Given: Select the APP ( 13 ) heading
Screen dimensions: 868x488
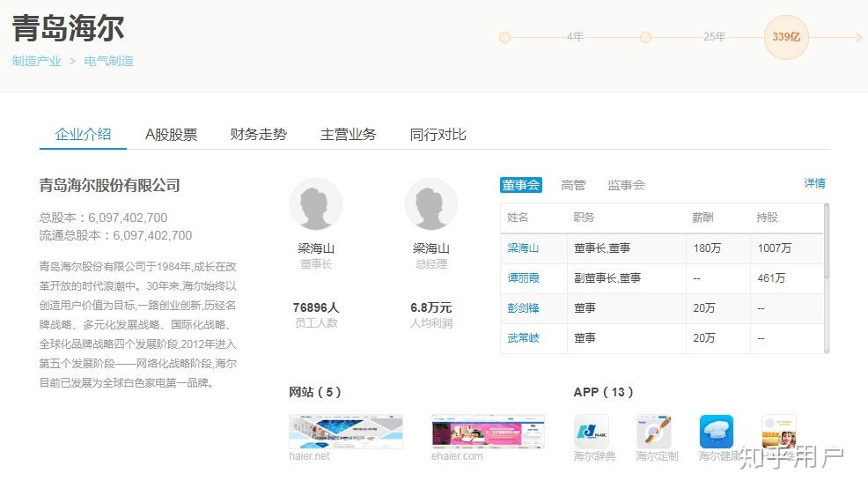Looking at the screenshot, I should [x=603, y=392].
